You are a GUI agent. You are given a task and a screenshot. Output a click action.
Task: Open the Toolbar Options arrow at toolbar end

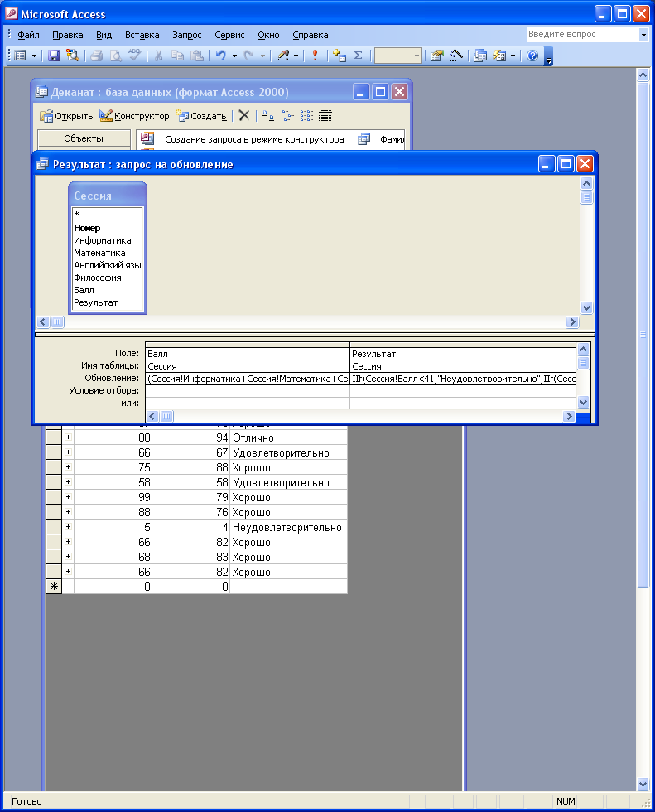click(549, 56)
